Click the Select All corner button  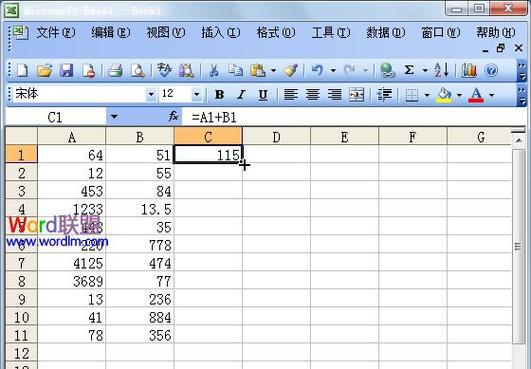click(x=21, y=136)
